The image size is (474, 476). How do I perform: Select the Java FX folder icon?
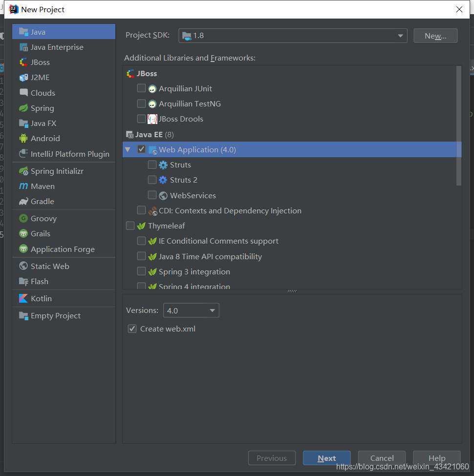coord(23,123)
